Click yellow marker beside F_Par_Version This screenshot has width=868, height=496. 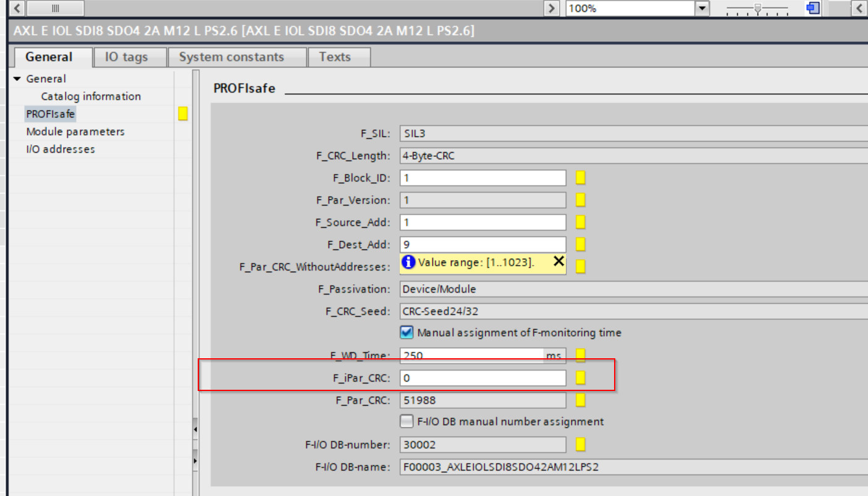coord(581,200)
